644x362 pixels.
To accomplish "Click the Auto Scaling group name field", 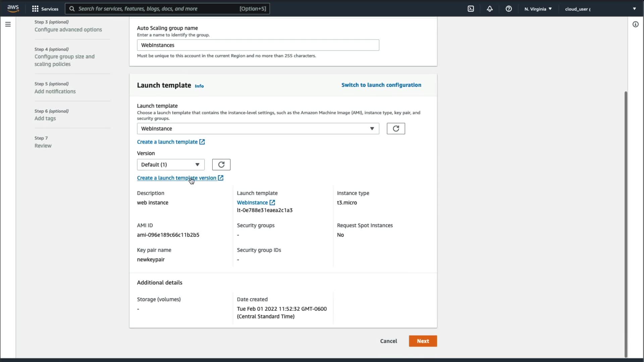I will click(x=258, y=45).
